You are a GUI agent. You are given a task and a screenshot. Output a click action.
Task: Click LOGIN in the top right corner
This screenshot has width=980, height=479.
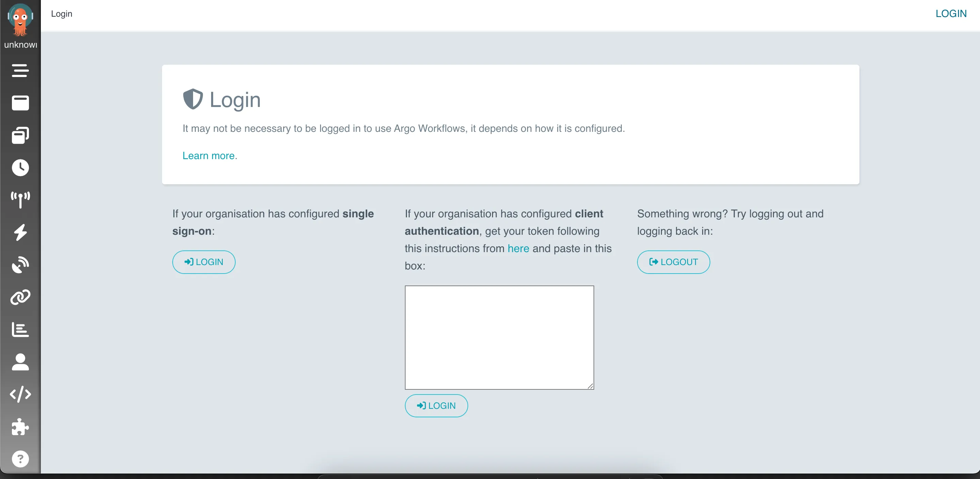coord(951,14)
